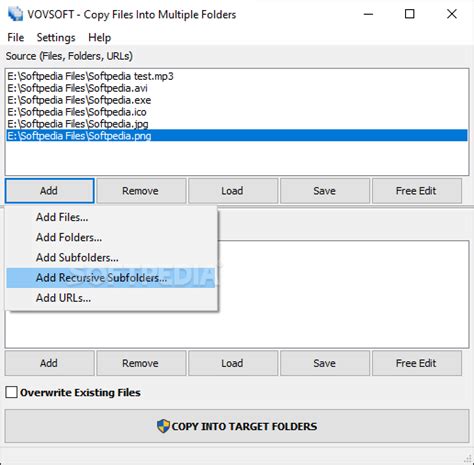Select highlighted Softpedia.png entry
The width and height of the screenshot is (474, 465).
[x=237, y=136]
